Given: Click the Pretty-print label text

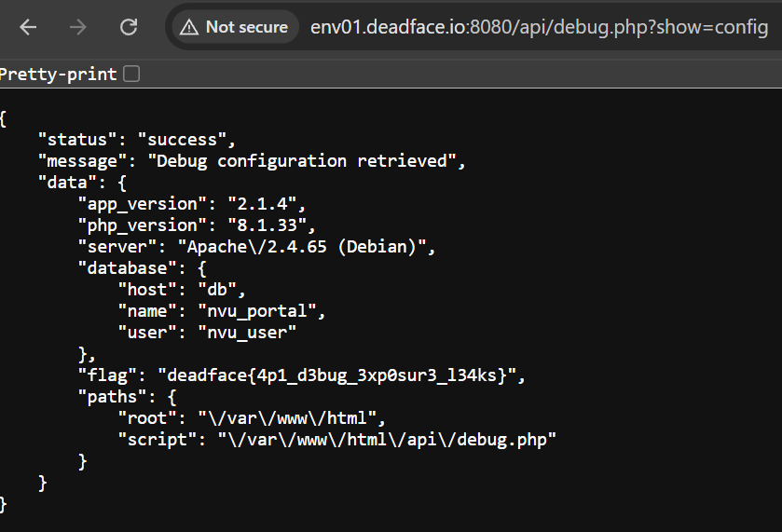Looking at the screenshot, I should 60,74.
